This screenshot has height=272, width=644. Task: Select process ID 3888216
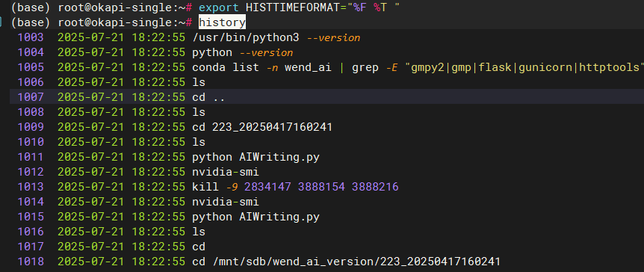click(375, 187)
